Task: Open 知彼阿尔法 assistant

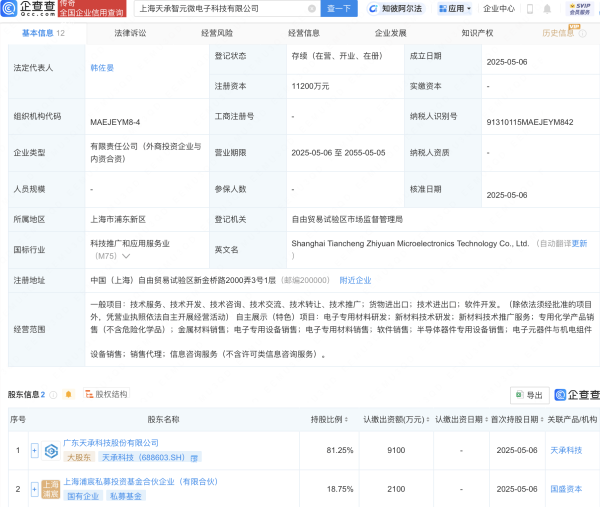Action: point(396,8)
